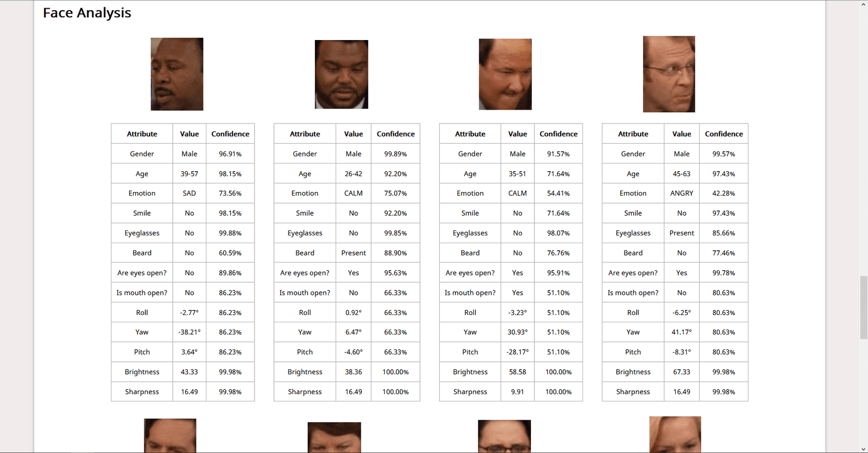
Task: Click the vertical scrollbar thumb
Action: [864, 308]
